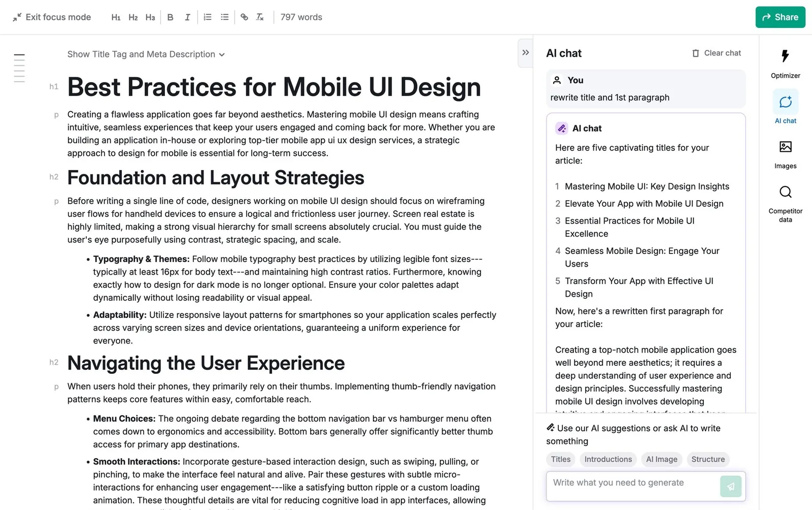Apply Heading 1 formatting
The width and height of the screenshot is (812, 510).
pos(116,17)
